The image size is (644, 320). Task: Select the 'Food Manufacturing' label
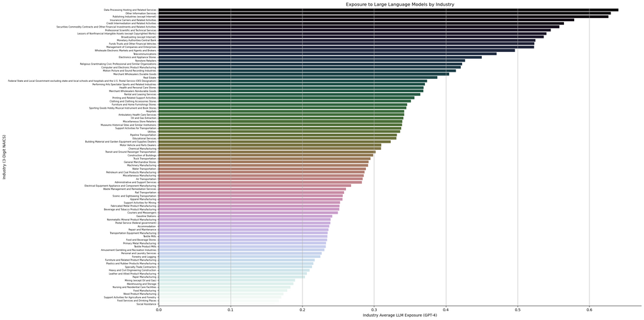[145, 291]
